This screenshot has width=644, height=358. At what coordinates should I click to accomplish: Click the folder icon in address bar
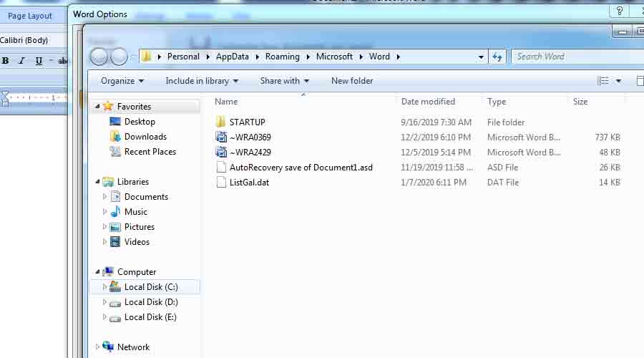tap(147, 57)
